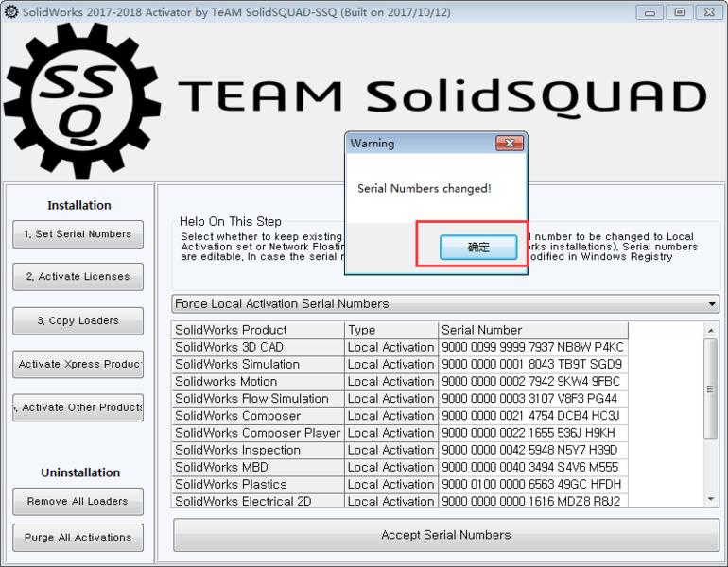Select the SolidWorks Simulation row
Viewport: 728px width, 567px height.
pyautogui.click(x=400, y=364)
